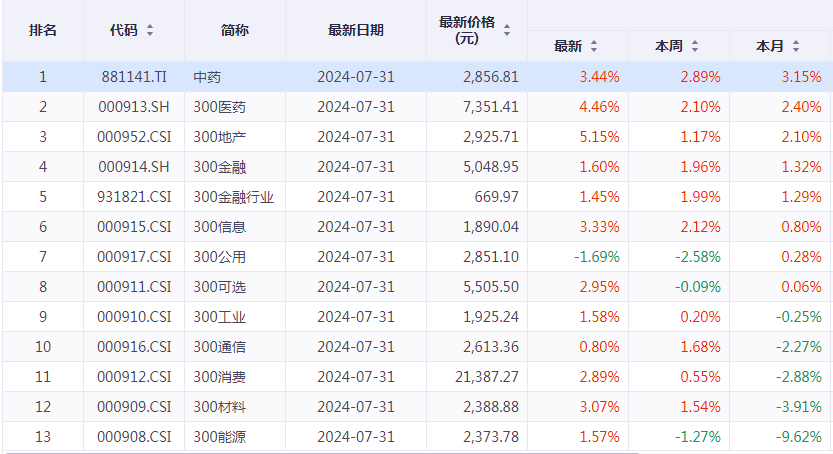833x454 pixels.
Task: Click code 000908.CSI in the last row
Action: click(x=134, y=437)
